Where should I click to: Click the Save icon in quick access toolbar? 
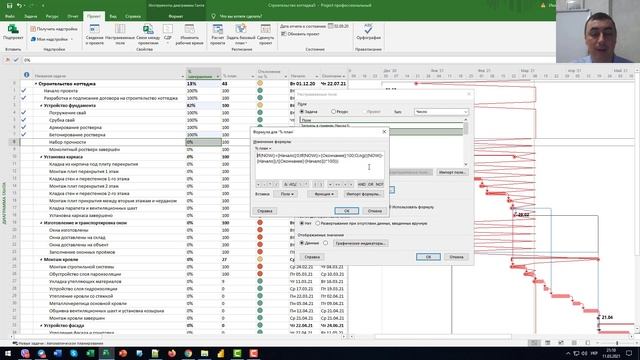[9, 5]
